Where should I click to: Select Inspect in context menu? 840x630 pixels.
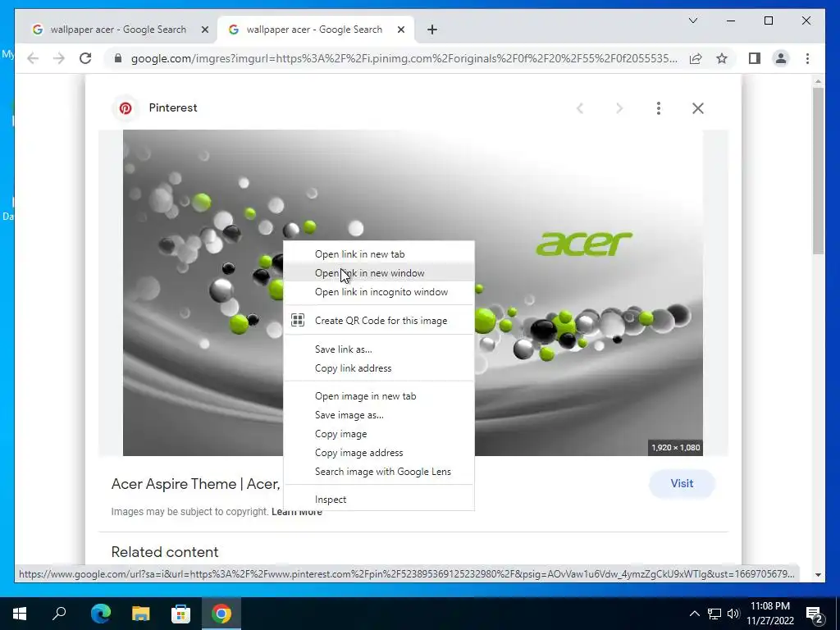[x=379, y=500]
